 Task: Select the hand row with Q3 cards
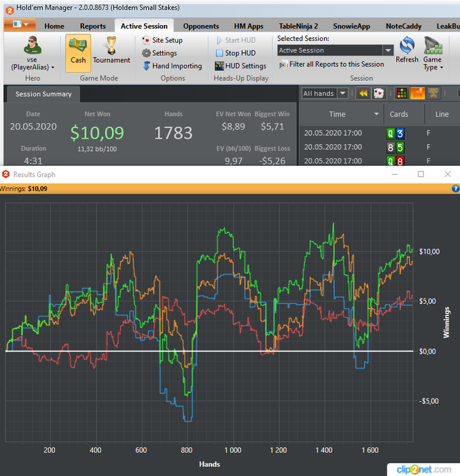[x=380, y=133]
